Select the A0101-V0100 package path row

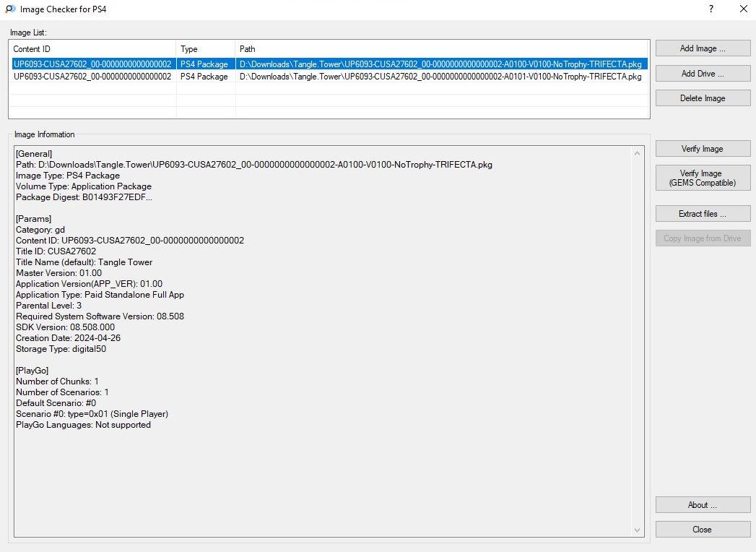(440, 77)
